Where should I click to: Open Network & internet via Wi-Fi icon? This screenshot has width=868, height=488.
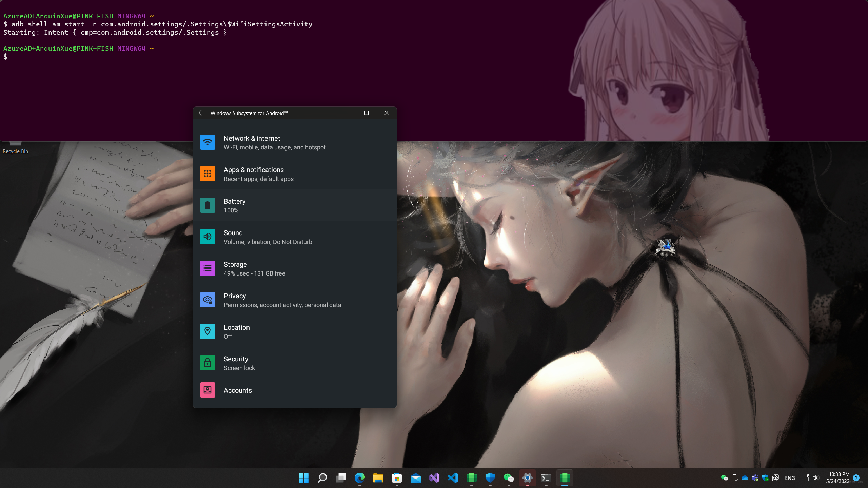(x=208, y=142)
